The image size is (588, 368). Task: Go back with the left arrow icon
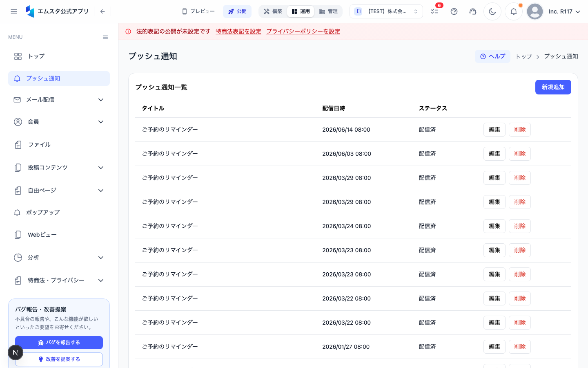pyautogui.click(x=102, y=11)
